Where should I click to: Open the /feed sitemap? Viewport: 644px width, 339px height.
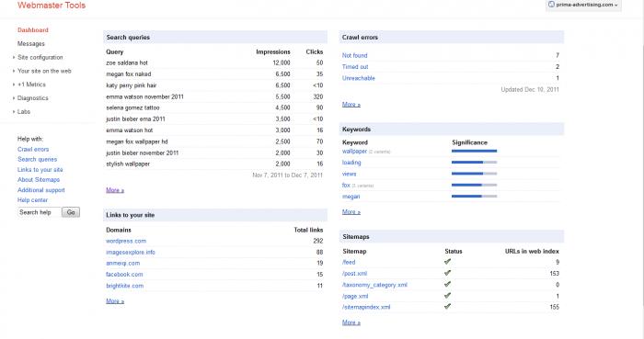pyautogui.click(x=349, y=263)
